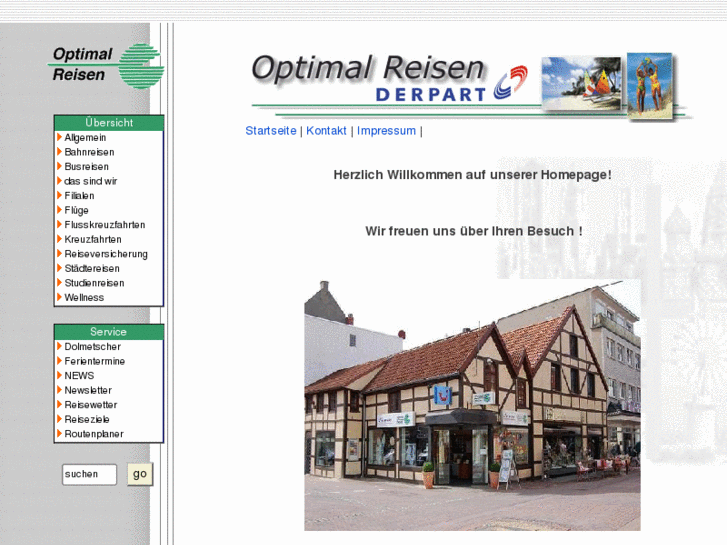The width and height of the screenshot is (727, 545).
Task: Check Reisewetter in Service menu
Action: point(91,405)
